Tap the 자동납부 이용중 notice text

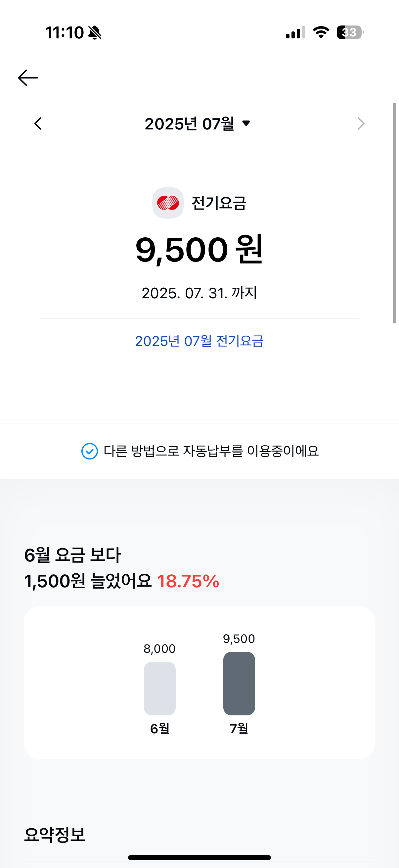tap(211, 451)
